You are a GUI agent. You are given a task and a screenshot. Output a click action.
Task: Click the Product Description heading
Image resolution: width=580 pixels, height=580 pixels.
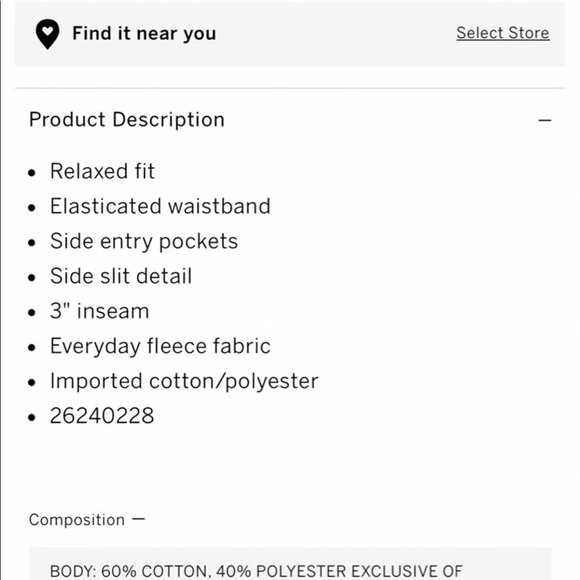point(127,119)
